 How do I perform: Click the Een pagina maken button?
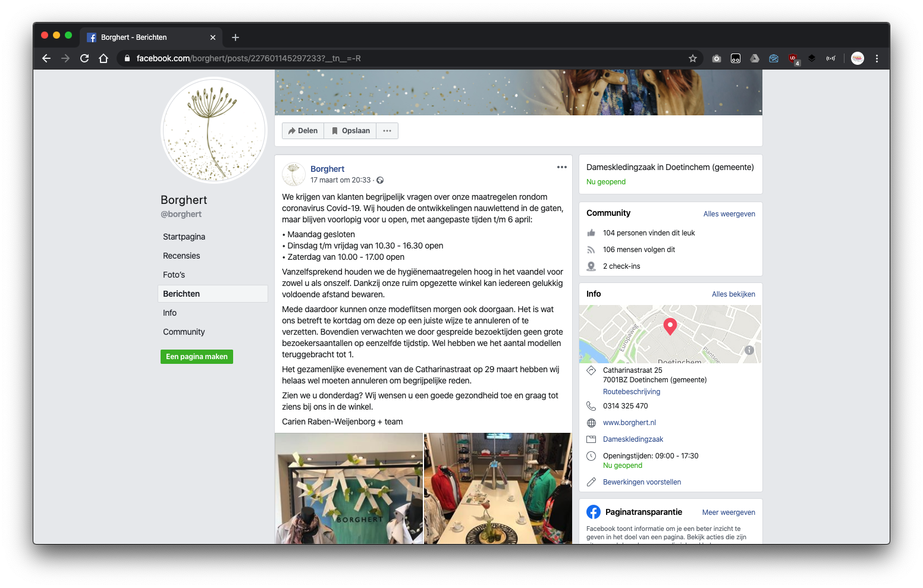pyautogui.click(x=196, y=357)
